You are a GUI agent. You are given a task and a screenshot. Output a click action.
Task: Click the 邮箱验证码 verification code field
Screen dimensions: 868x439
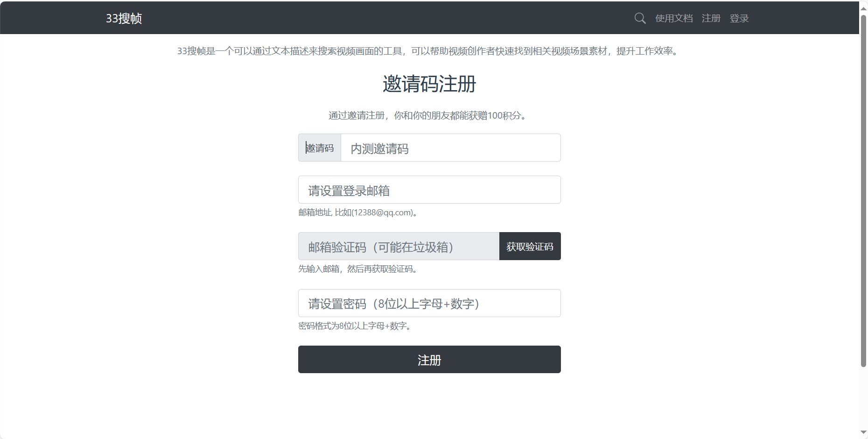[399, 247]
